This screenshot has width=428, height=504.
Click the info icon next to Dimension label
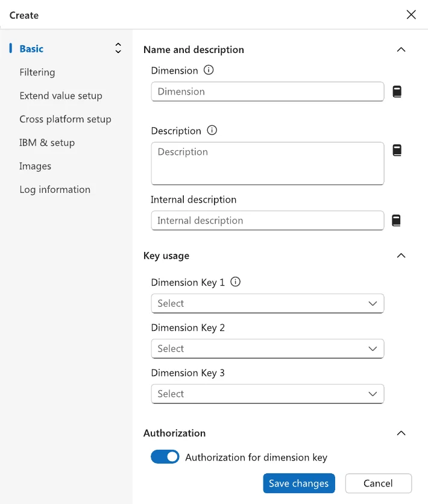click(x=209, y=70)
